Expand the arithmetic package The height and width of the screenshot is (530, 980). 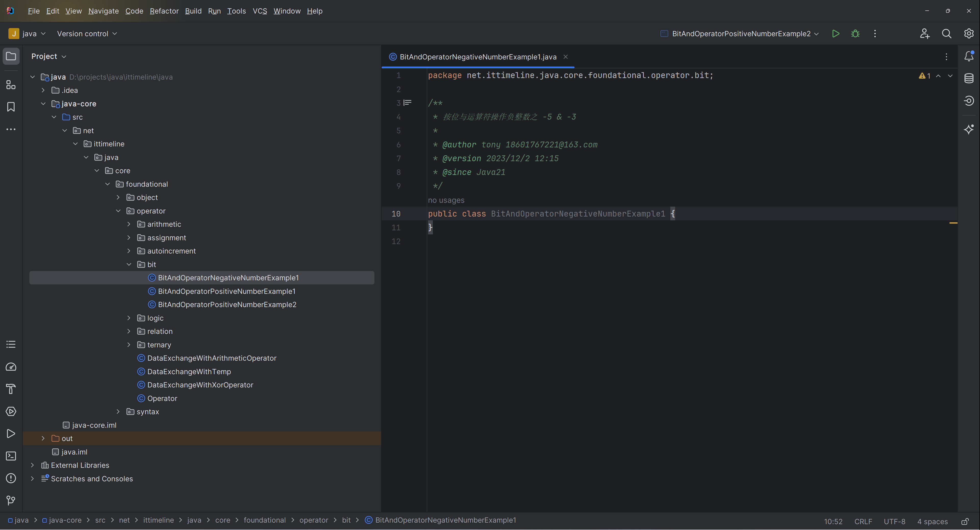pos(129,224)
